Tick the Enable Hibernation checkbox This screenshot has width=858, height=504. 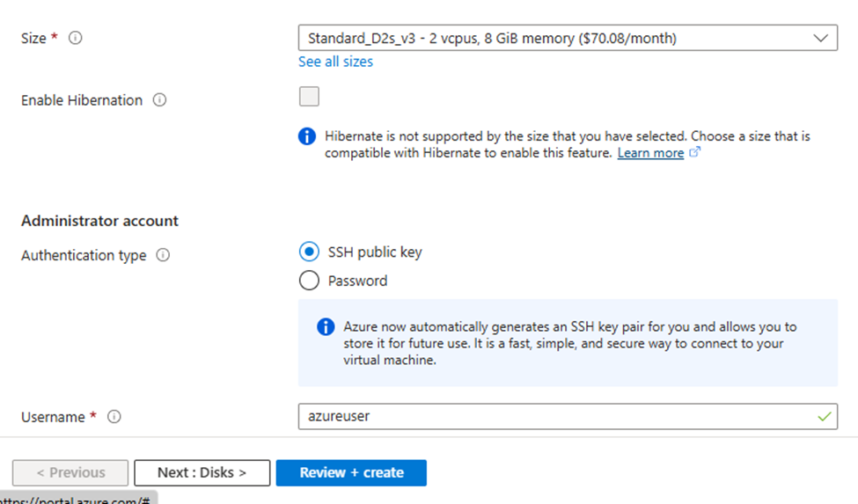pos(309,97)
